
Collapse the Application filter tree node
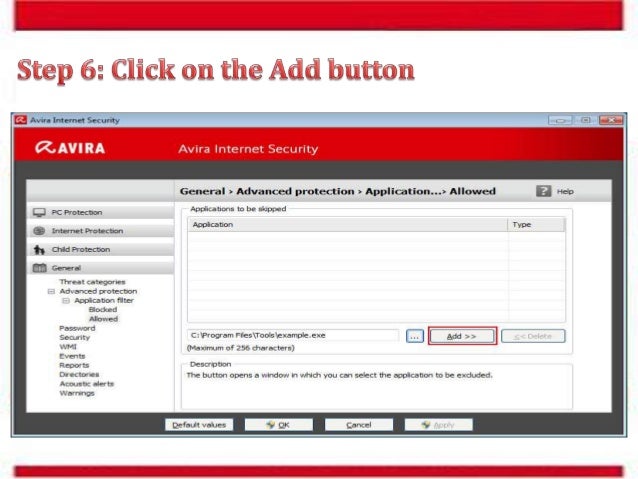pyautogui.click(x=66, y=301)
